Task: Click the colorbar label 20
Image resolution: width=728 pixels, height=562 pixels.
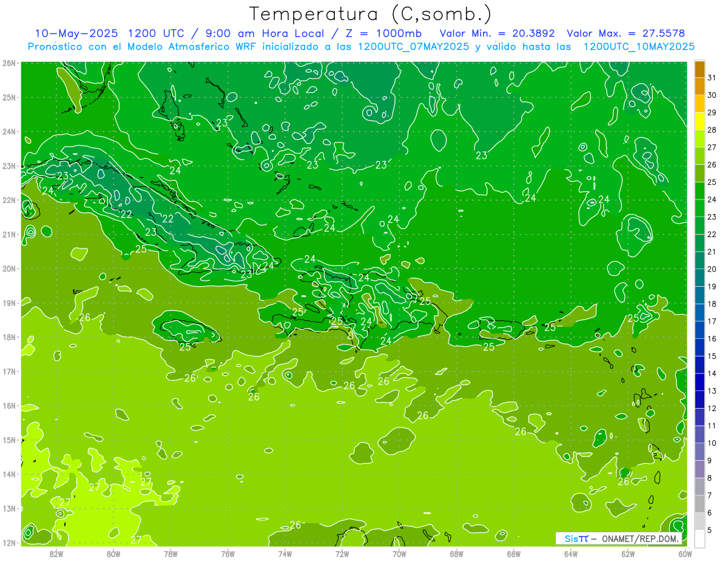Action: pyautogui.click(x=712, y=269)
